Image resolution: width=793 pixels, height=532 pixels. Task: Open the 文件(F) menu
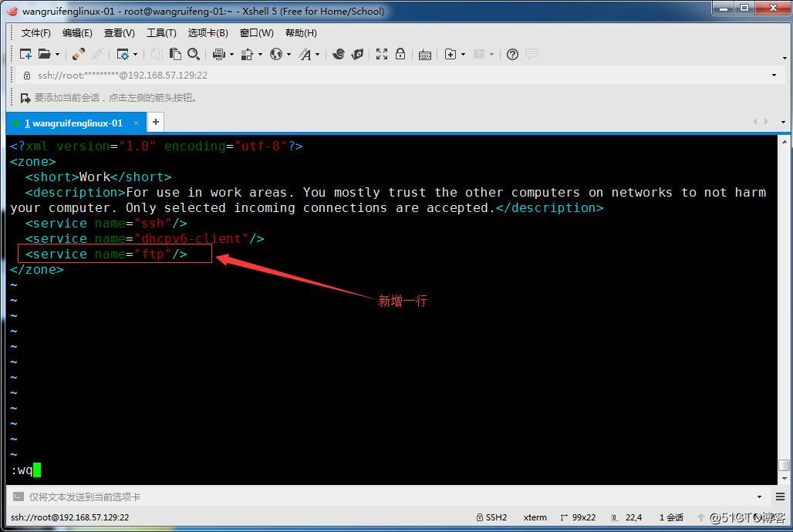[36, 33]
